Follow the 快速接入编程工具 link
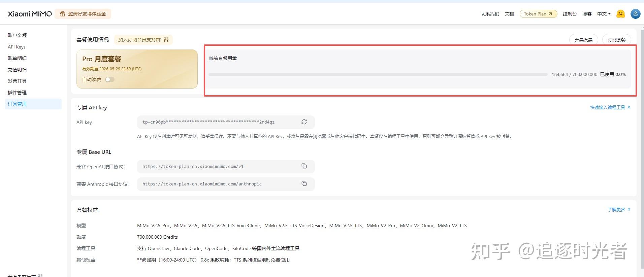The image size is (644, 277). (610, 107)
